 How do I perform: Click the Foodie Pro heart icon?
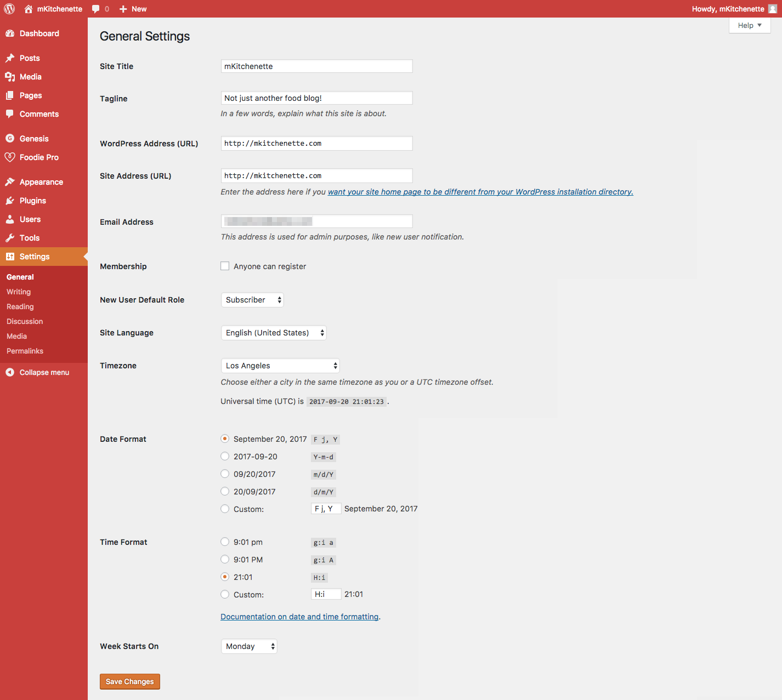tap(10, 157)
